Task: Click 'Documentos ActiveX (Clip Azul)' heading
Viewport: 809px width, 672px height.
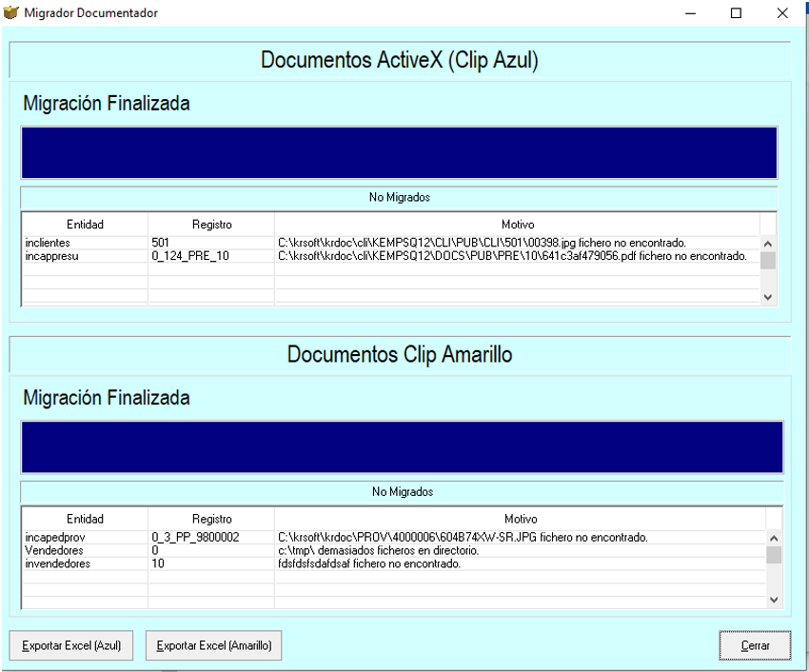Action: click(400, 60)
